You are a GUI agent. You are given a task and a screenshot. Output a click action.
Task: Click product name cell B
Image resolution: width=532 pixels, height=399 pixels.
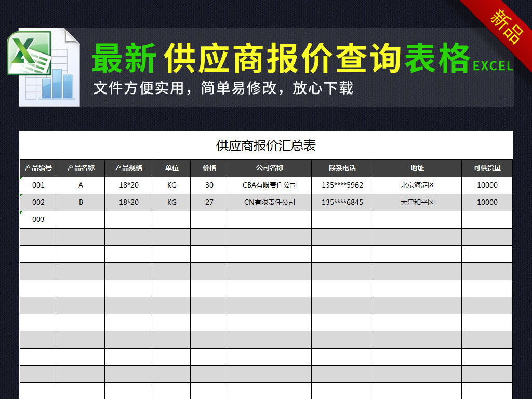click(x=81, y=203)
